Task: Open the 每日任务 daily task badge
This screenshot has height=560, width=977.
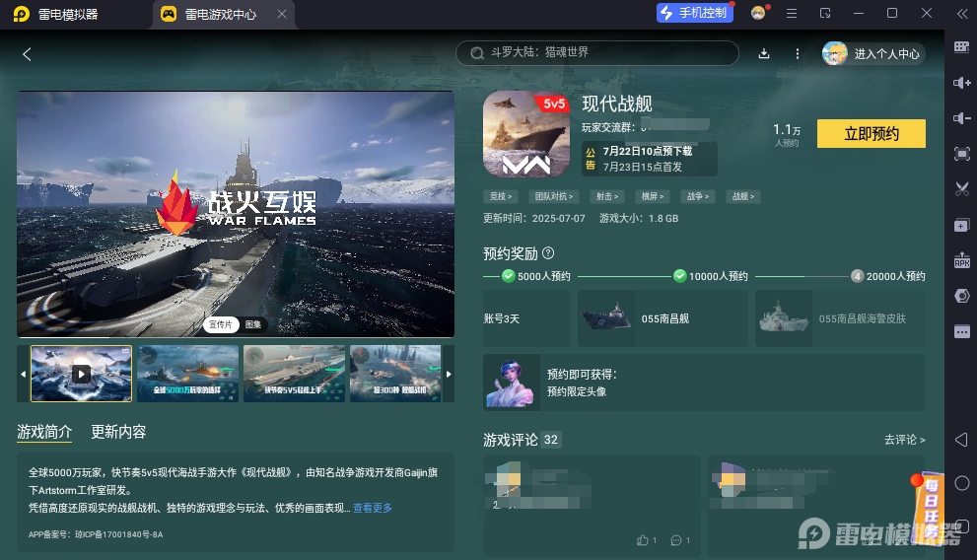Action: point(930,508)
